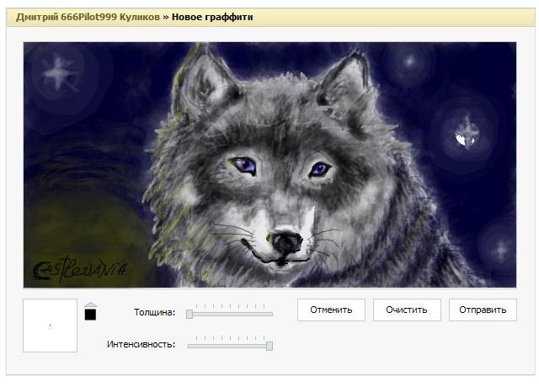This screenshot has height=392, width=539.
Task: Click the Отменить (undo) button
Action: click(x=330, y=310)
